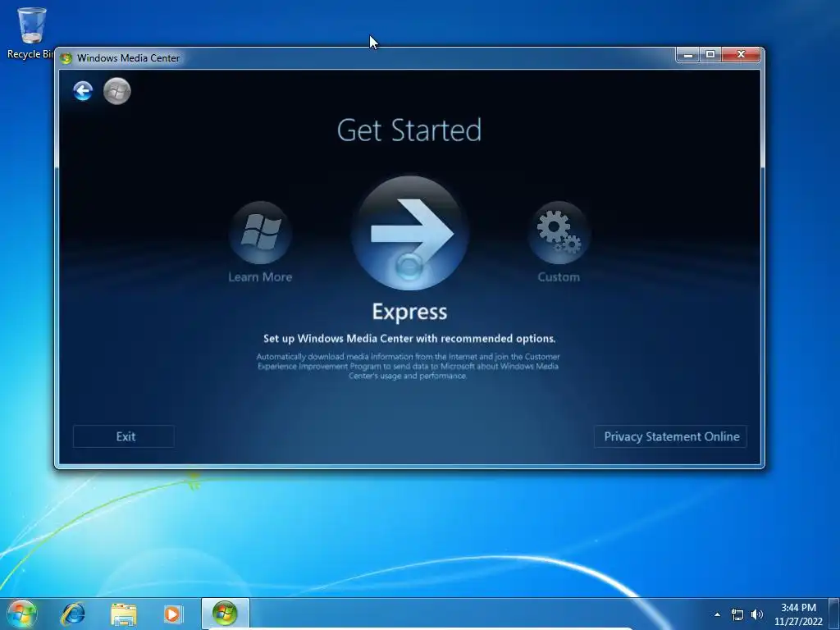
Task: Open the Recycle Bin on desktop
Action: [x=30, y=33]
